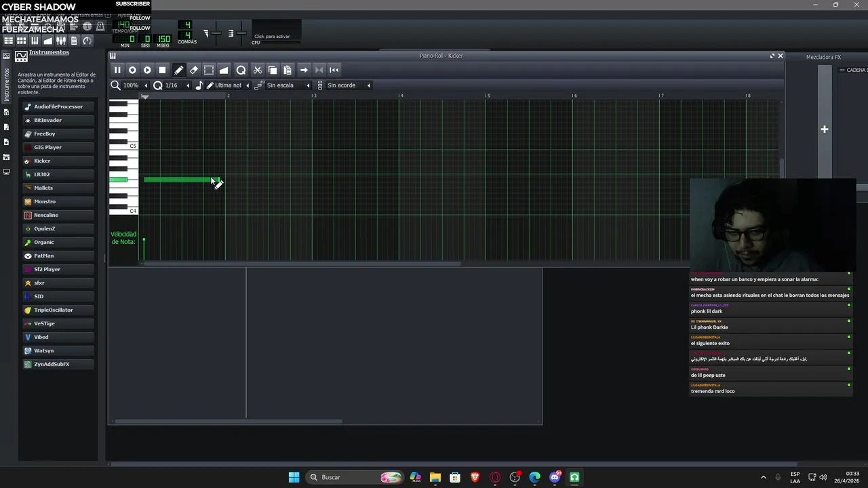Select the Monstro instrument
868x488 pixels.
(60, 201)
